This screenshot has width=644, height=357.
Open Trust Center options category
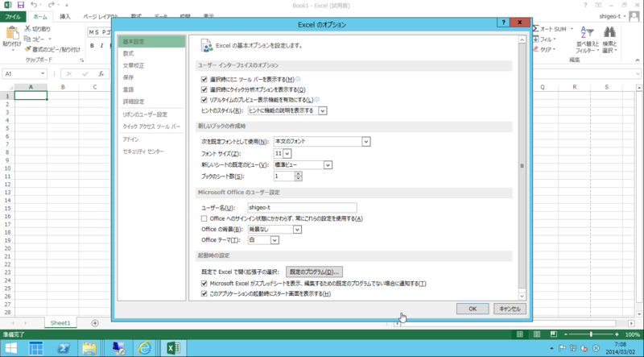click(151, 152)
